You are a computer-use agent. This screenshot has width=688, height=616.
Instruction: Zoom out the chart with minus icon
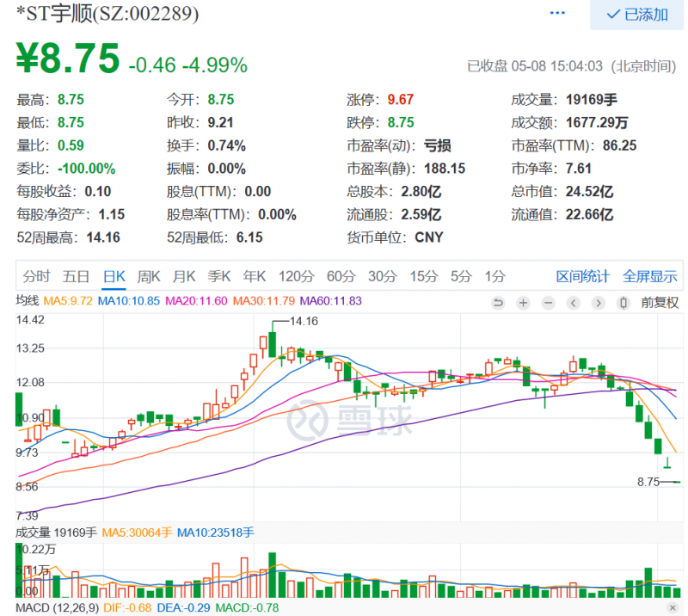(x=547, y=303)
